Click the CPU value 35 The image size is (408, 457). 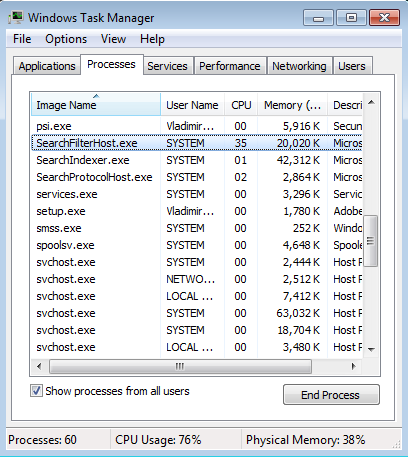pyautogui.click(x=240, y=143)
